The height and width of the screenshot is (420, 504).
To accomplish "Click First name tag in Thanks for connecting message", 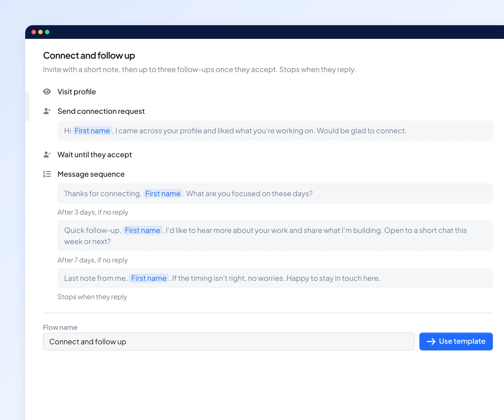I will click(x=163, y=193).
